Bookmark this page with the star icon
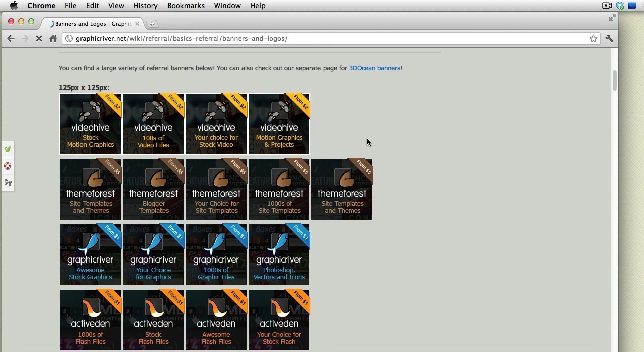The image size is (644, 352). [x=594, y=39]
